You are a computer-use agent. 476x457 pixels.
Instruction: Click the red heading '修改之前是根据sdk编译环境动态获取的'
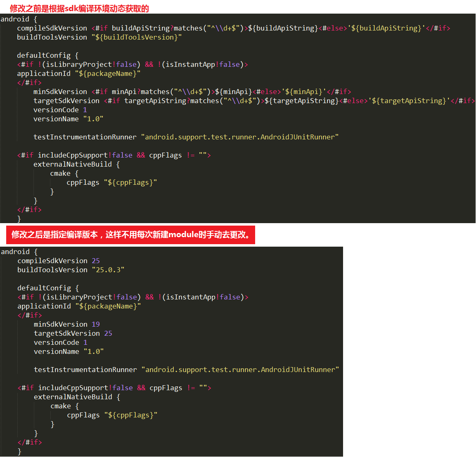click(79, 9)
